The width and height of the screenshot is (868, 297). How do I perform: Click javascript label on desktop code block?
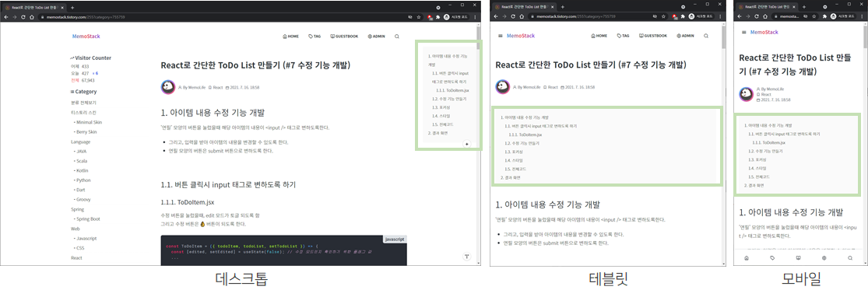pos(395,239)
